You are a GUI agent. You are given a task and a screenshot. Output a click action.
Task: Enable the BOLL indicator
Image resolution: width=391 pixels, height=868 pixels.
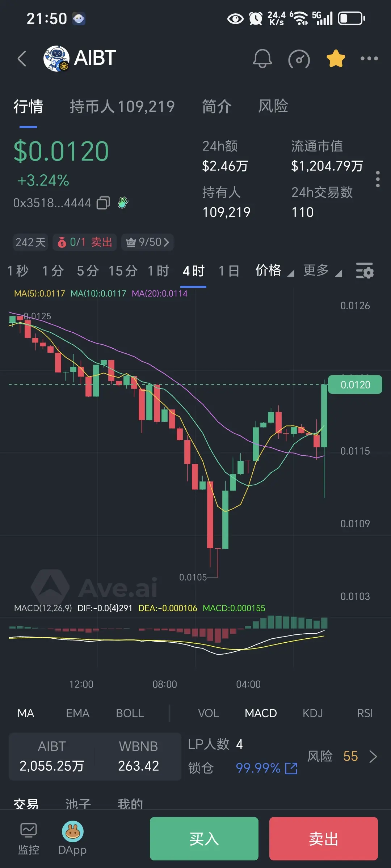pos(130,713)
